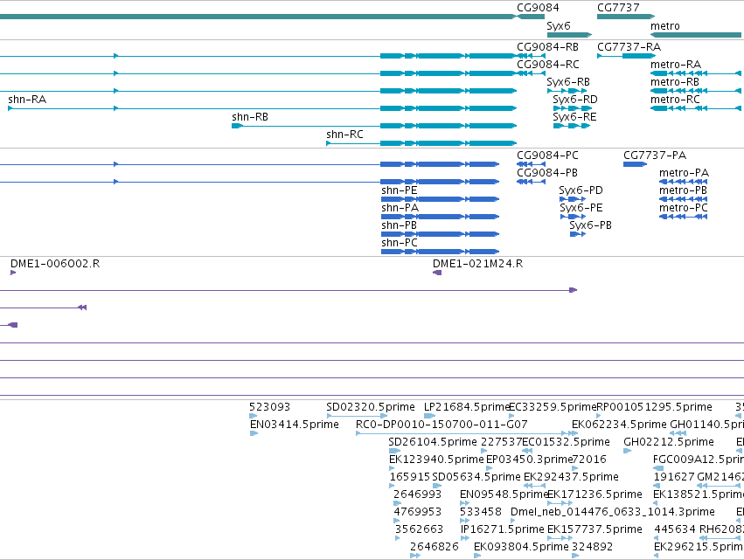Image resolution: width=744 pixels, height=560 pixels.
Task: Select EST 191627
Action: [x=657, y=486]
